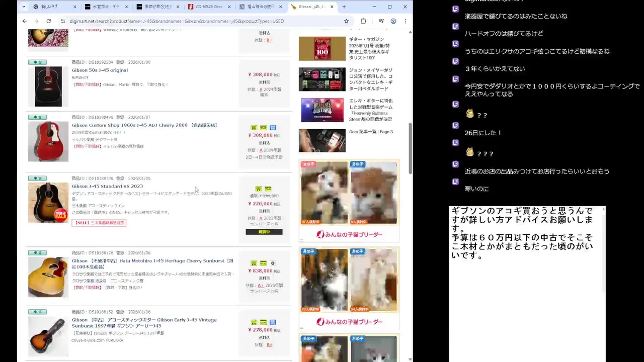
Task: Click yellow credit icon on J-45 Standard VS 2023
Action: click(268, 189)
